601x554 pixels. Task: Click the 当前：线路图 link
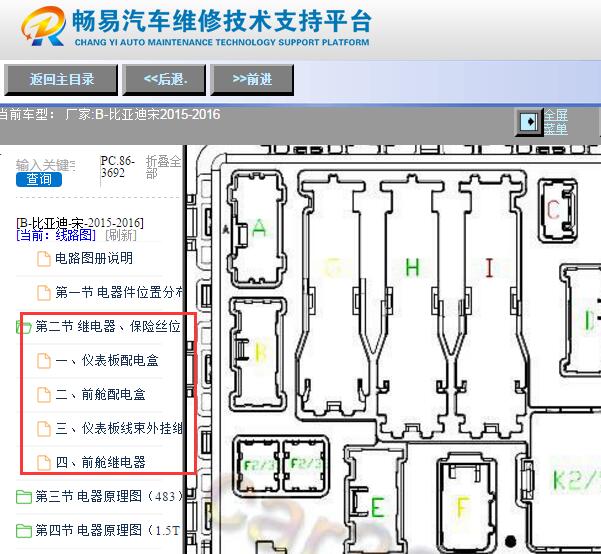[x=56, y=235]
